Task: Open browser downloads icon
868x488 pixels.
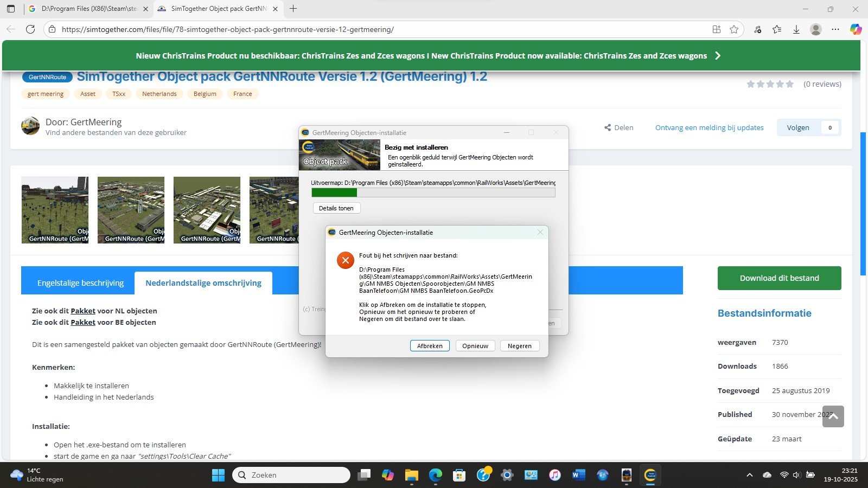Action: [796, 29]
